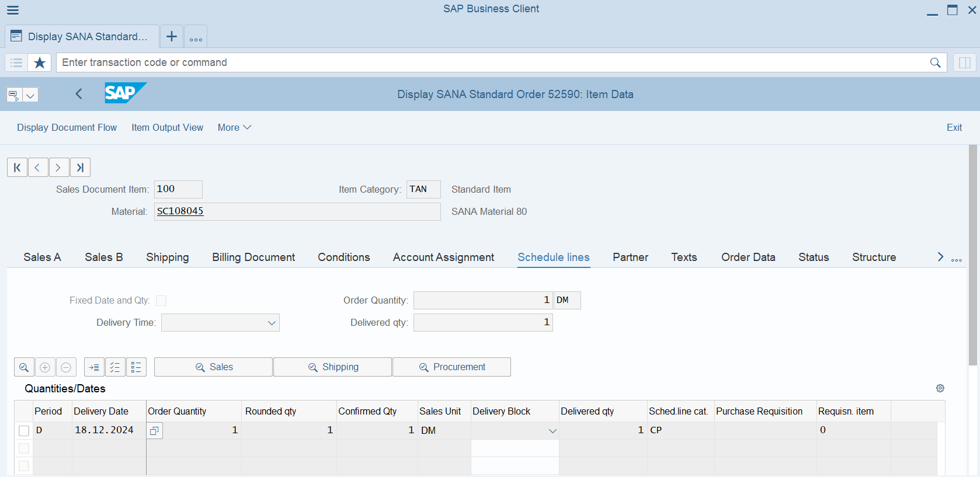The height and width of the screenshot is (477, 980).
Task: Open tab list ellipsis after Structure
Action: click(x=957, y=260)
